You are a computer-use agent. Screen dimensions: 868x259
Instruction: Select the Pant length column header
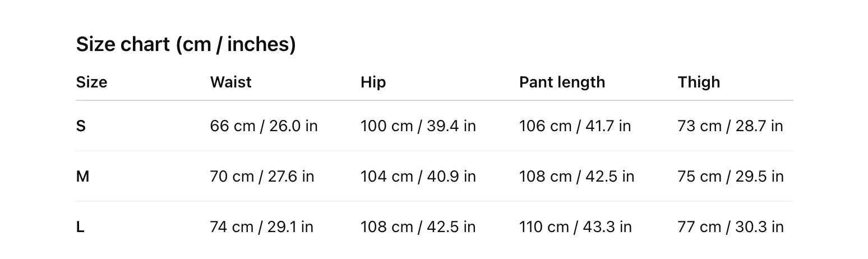(x=562, y=82)
